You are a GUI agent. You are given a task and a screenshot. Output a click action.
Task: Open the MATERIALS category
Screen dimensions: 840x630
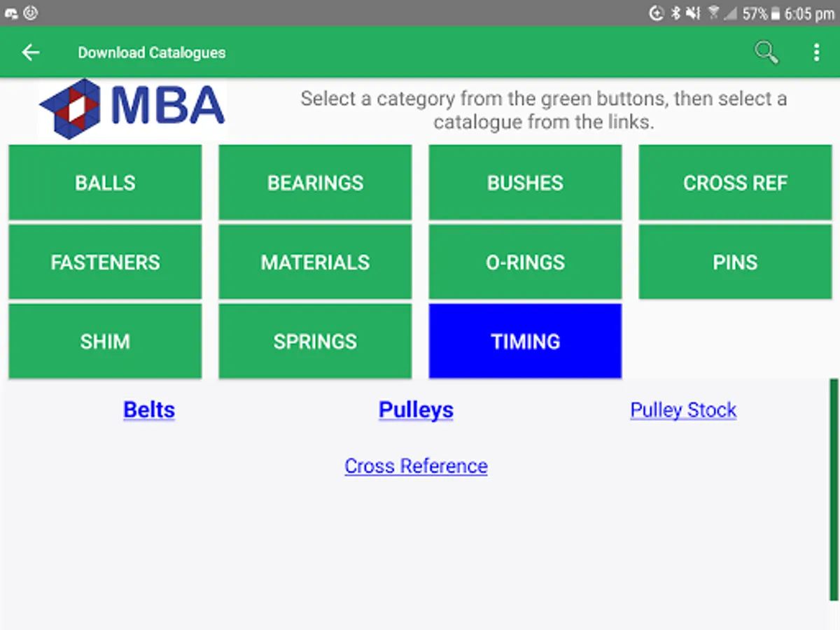pyautogui.click(x=315, y=262)
